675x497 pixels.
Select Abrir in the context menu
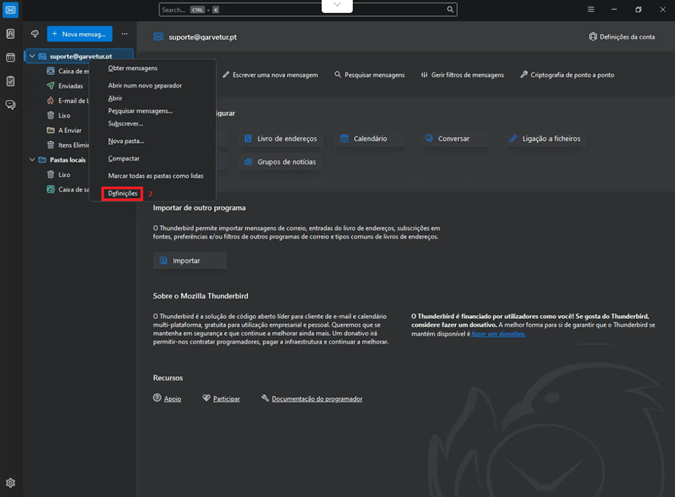tap(115, 98)
